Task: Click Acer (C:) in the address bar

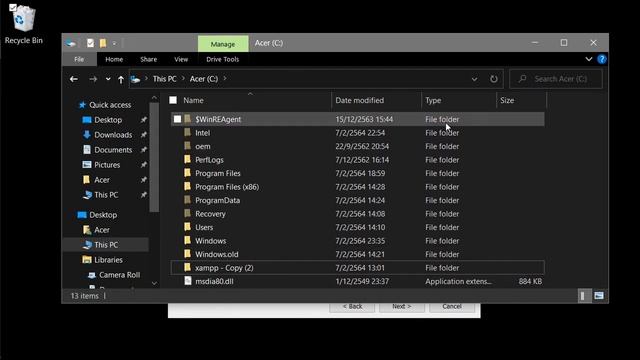Action: (x=204, y=79)
